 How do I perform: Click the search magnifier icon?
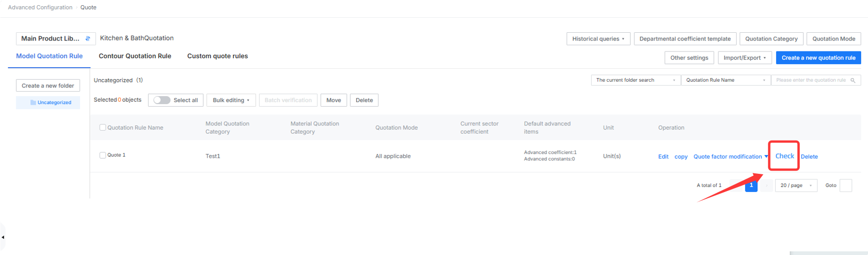click(853, 80)
